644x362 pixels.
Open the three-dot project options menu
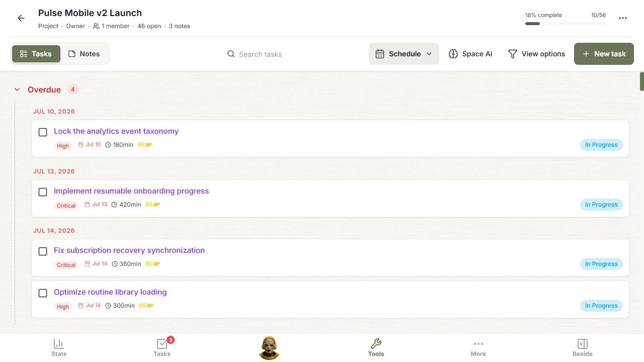pyautogui.click(x=623, y=18)
